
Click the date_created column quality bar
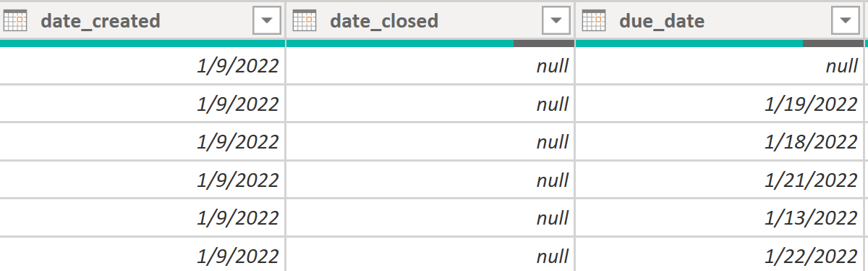(142, 43)
